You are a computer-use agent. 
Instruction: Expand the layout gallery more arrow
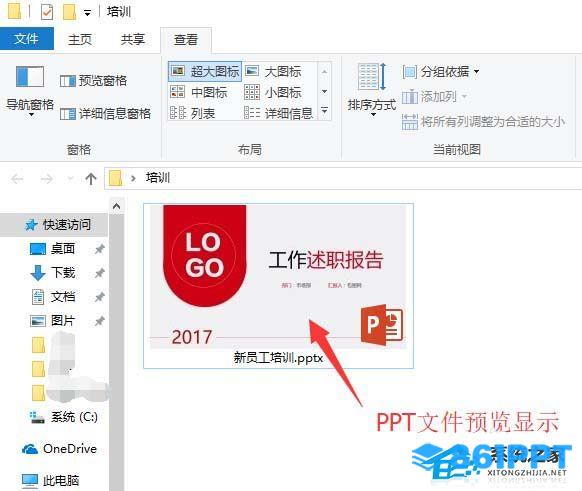tap(324, 111)
